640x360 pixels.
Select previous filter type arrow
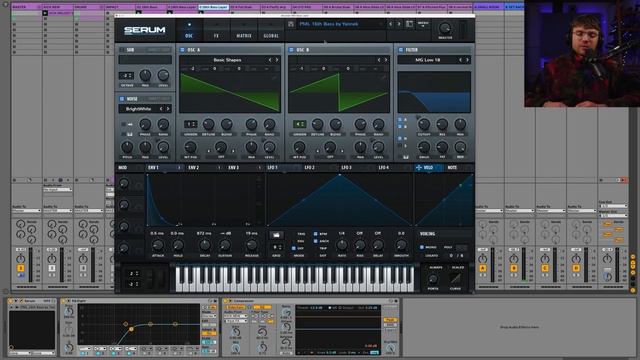[x=460, y=60]
